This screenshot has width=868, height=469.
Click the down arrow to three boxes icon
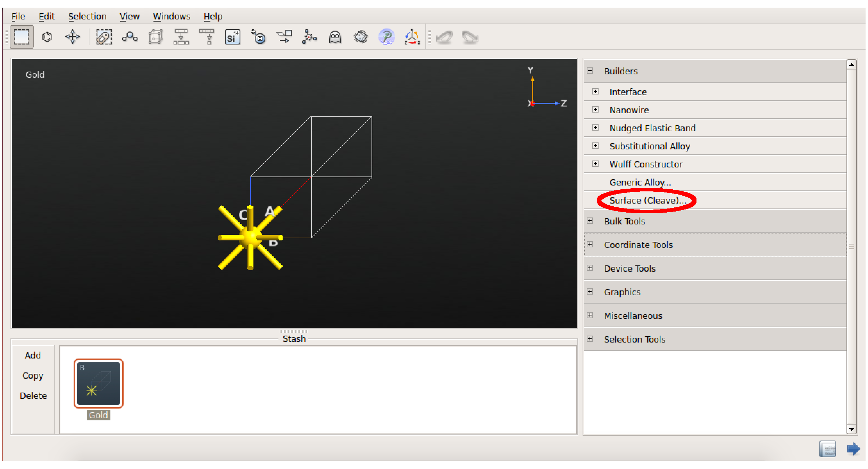click(181, 37)
